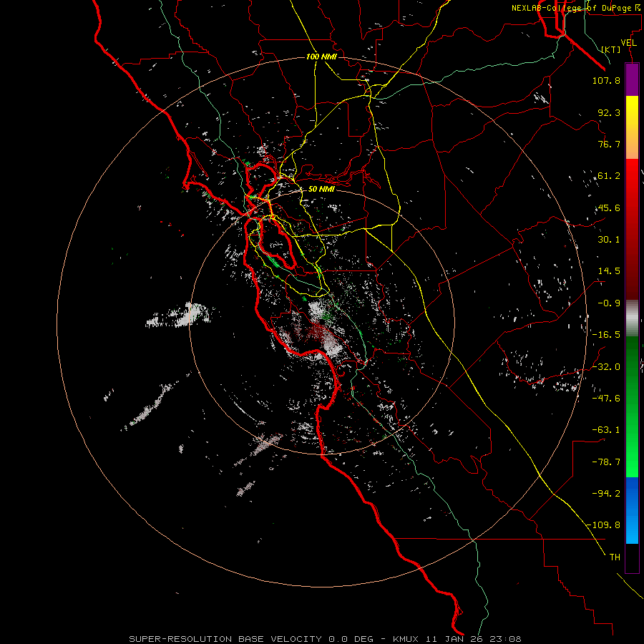Click the black TH segment of color bar
Viewport: 644px width, 644px height.
click(632, 558)
